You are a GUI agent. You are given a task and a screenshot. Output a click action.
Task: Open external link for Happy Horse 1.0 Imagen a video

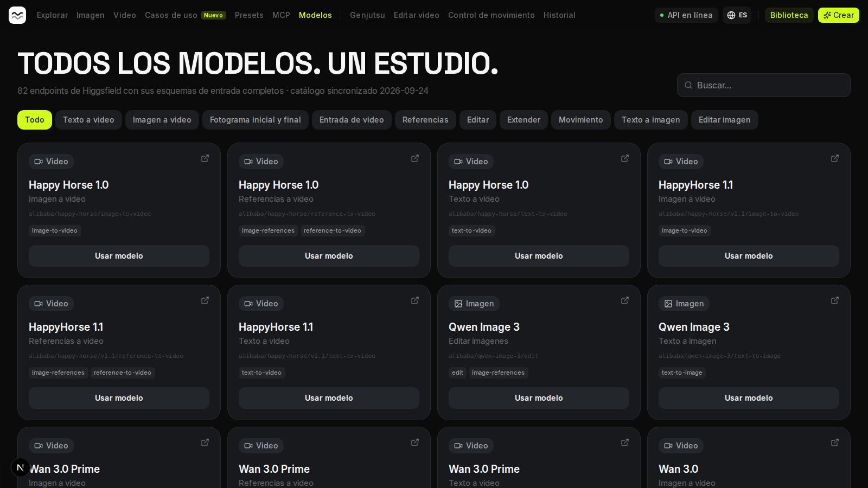point(205,158)
